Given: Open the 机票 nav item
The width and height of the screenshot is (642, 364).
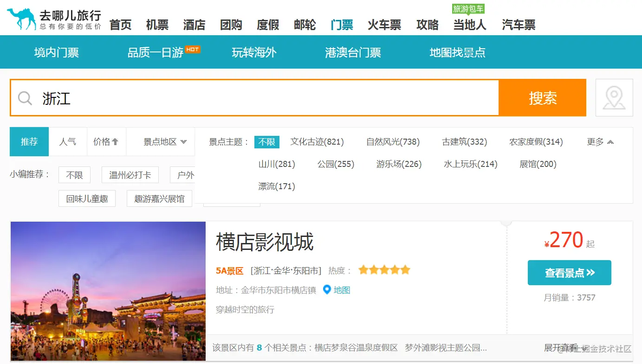Looking at the screenshot, I should click(x=157, y=25).
